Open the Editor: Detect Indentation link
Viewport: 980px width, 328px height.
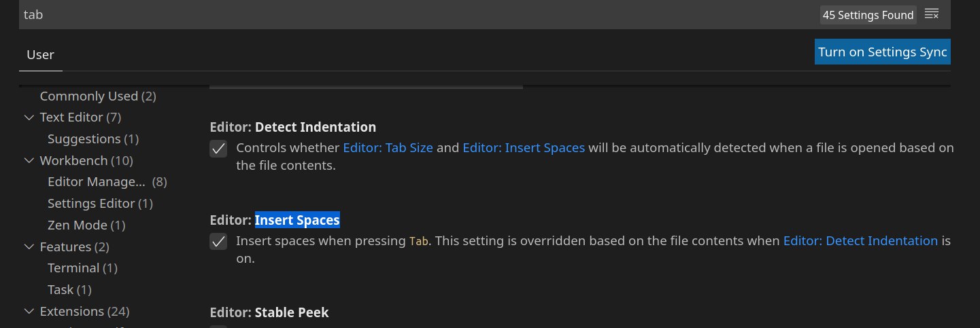pos(860,240)
